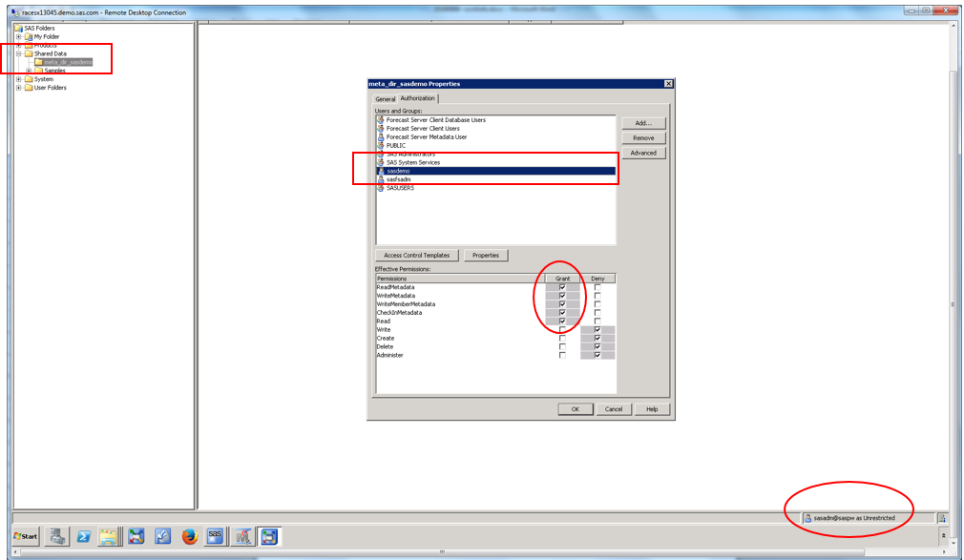Click the Deny column header
Viewport: 964px width, 560px height.
[x=597, y=279]
